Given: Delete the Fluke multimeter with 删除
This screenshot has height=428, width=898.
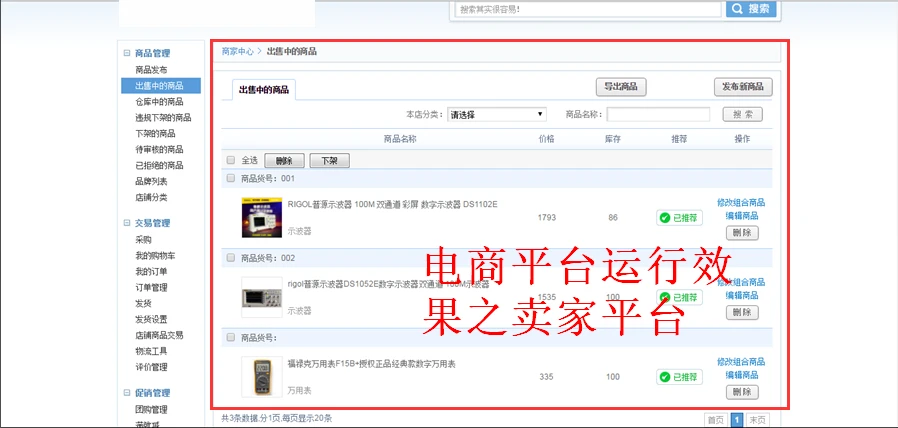Looking at the screenshot, I should [x=742, y=392].
